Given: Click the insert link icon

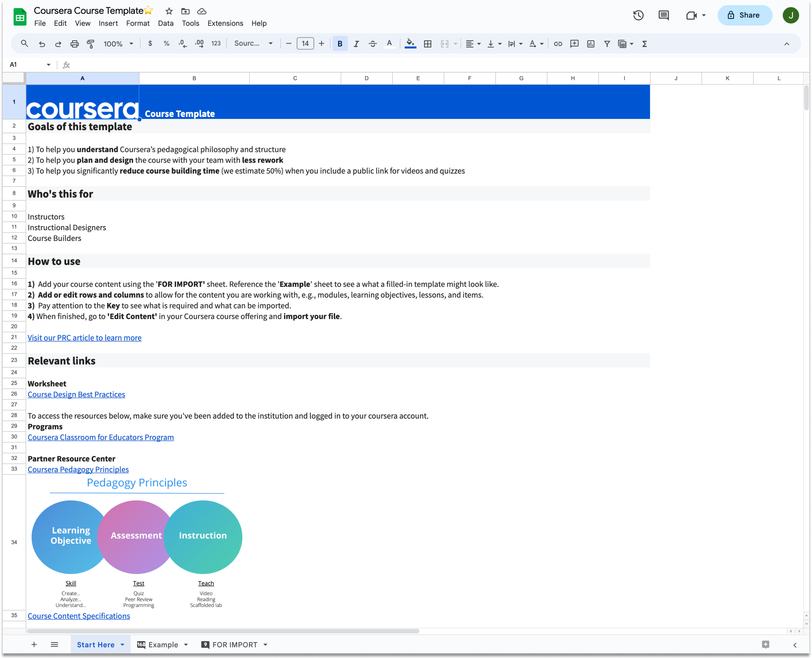Looking at the screenshot, I should (558, 44).
